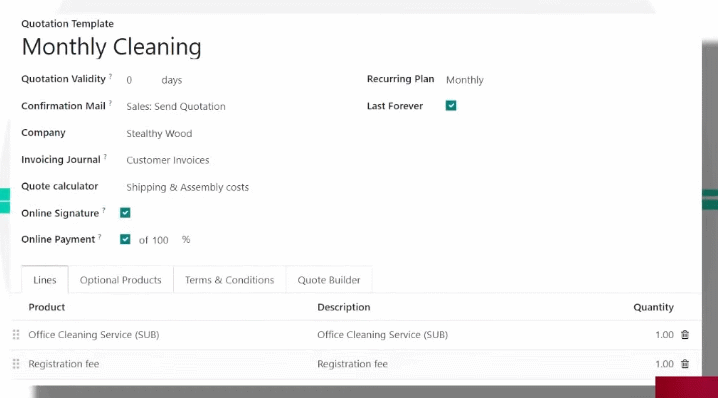Open the Terms & Conditions tab

point(229,280)
